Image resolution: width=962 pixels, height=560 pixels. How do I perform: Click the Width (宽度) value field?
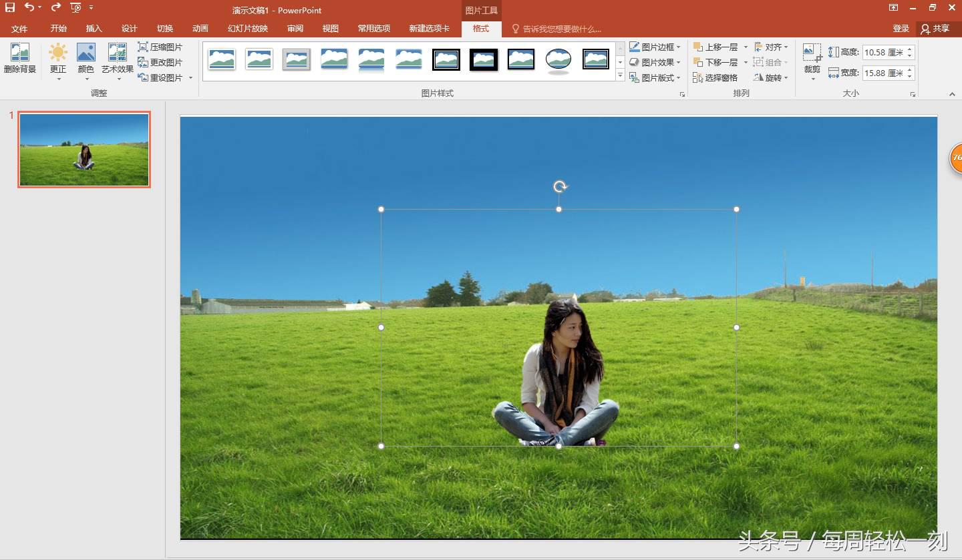tap(883, 73)
